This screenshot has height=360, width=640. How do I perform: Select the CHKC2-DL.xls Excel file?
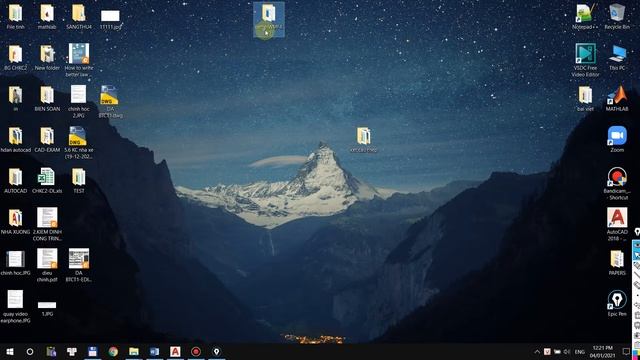[x=47, y=180]
